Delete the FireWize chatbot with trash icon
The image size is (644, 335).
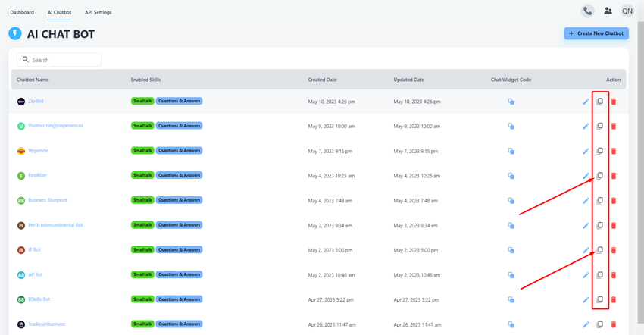click(x=614, y=176)
